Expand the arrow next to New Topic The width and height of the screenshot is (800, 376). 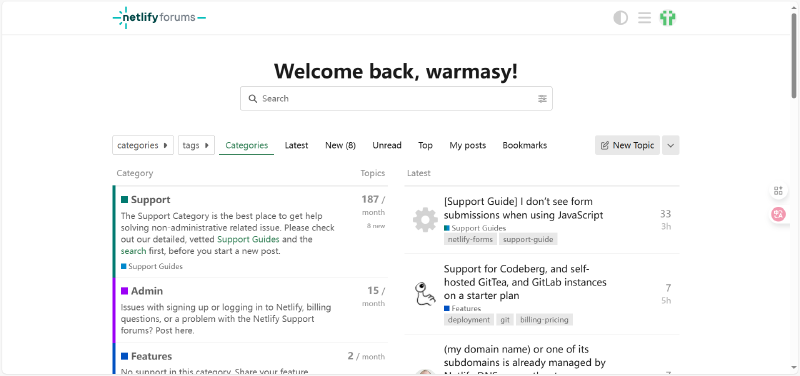[671, 145]
